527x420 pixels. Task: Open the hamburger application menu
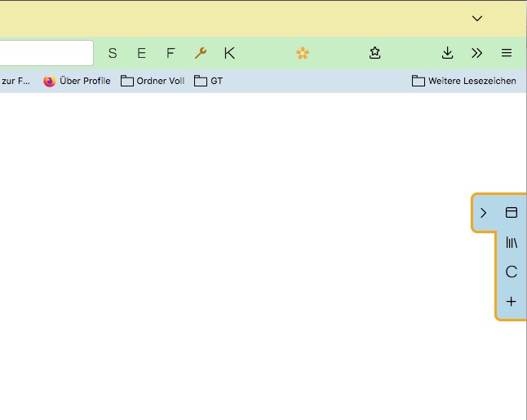[507, 53]
